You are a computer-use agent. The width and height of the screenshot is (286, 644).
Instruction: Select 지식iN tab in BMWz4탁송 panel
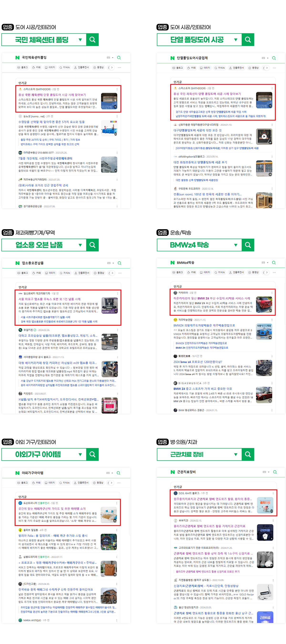tap(220, 272)
